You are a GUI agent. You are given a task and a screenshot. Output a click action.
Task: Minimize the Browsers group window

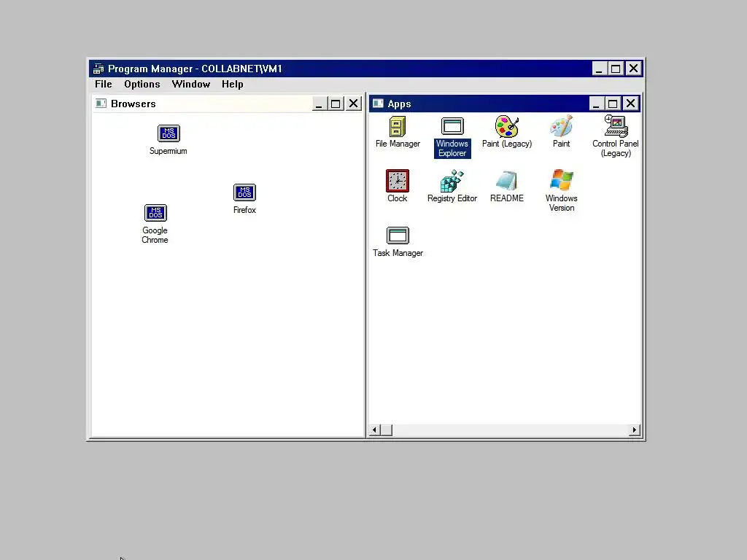coord(320,104)
